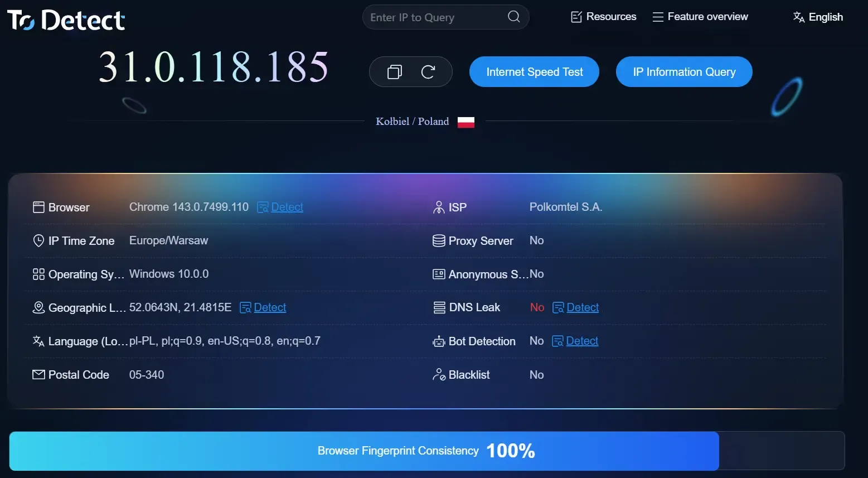Follow the Detect link next to Browser
868x478 pixels.
tap(287, 207)
